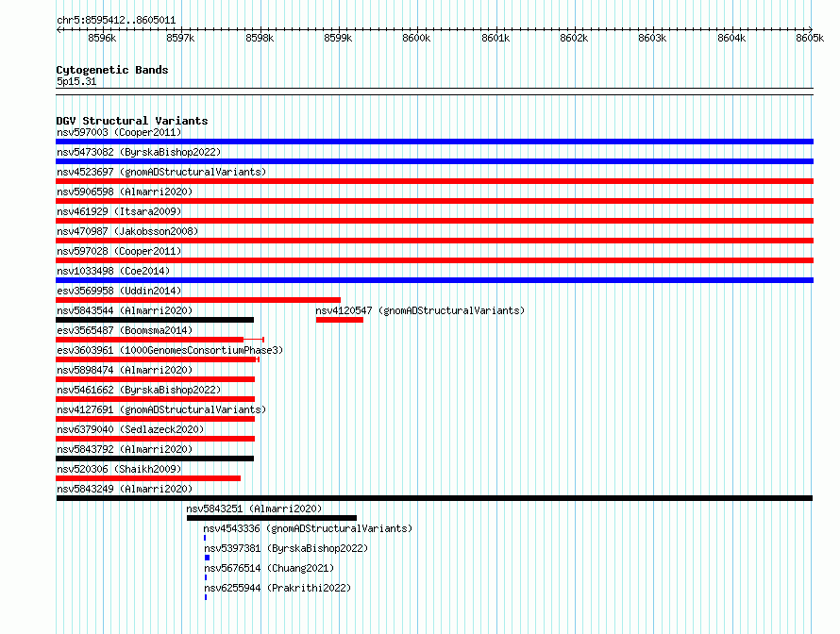The image size is (840, 634).
Task: Open nsv6379040 (Sedlazeck2020) label
Action: click(x=130, y=429)
